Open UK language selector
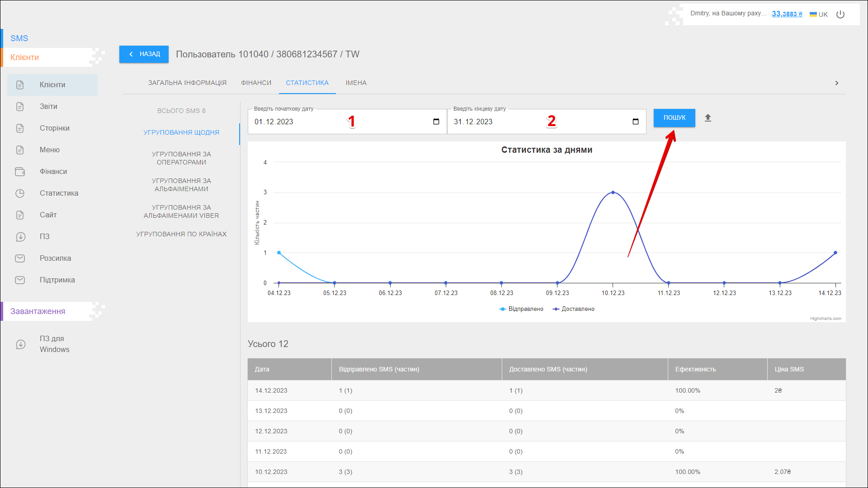This screenshot has height=488, width=868. (x=819, y=14)
